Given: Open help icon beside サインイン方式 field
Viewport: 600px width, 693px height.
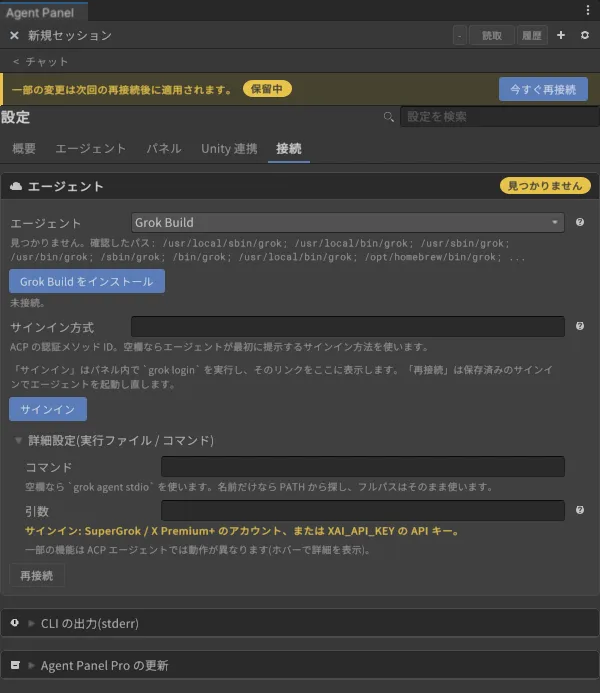Looking at the screenshot, I should click(x=580, y=326).
